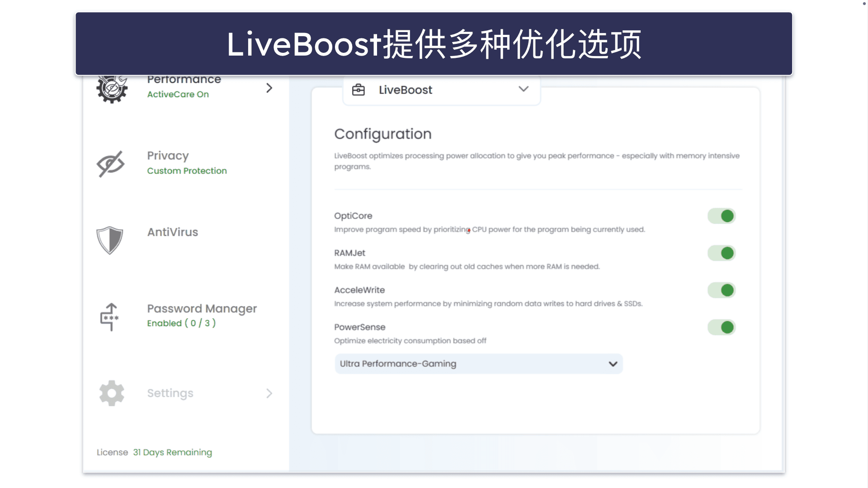Click the AcceleWrite description about random data writes
The height and width of the screenshot is (488, 868).
pos(488,304)
